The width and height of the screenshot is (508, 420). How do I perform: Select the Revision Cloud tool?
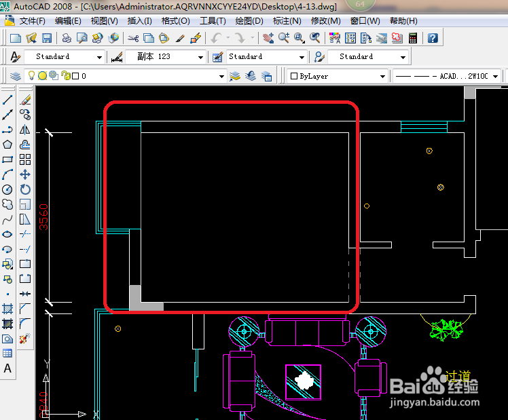click(x=7, y=204)
